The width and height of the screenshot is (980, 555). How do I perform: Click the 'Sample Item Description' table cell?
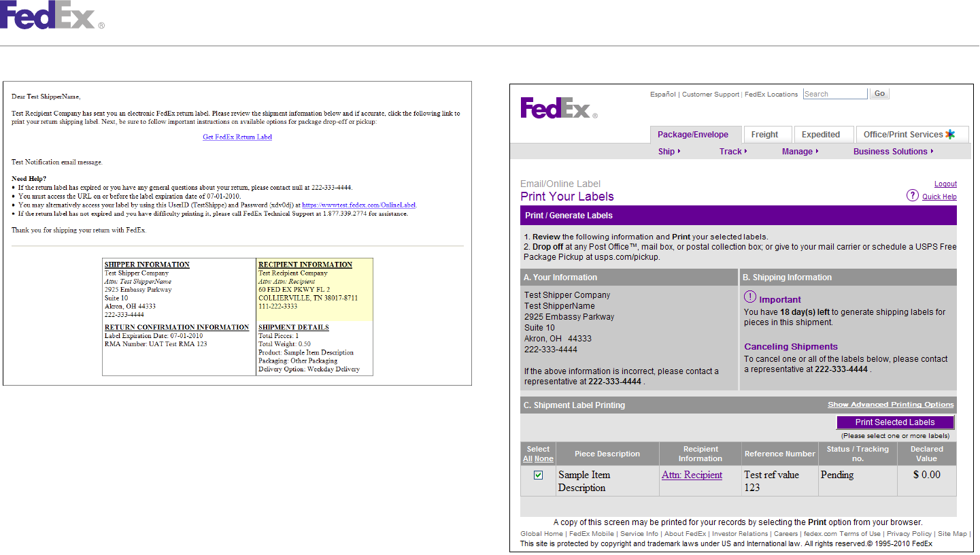tap(607, 481)
